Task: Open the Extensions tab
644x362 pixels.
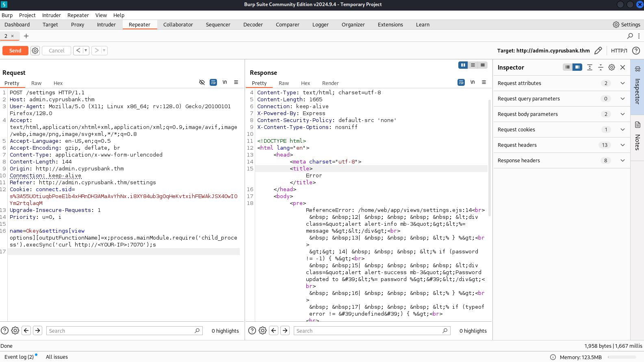Action: pos(390,24)
